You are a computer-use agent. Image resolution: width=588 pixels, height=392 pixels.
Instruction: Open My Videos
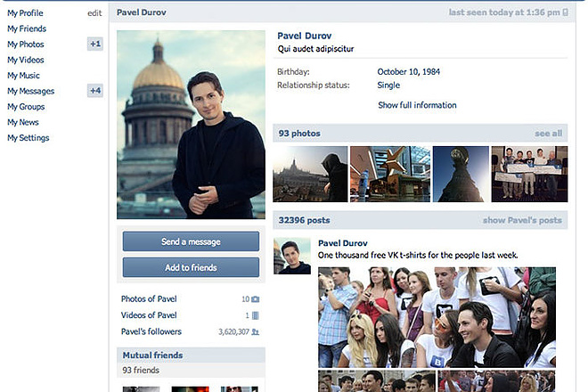click(26, 60)
